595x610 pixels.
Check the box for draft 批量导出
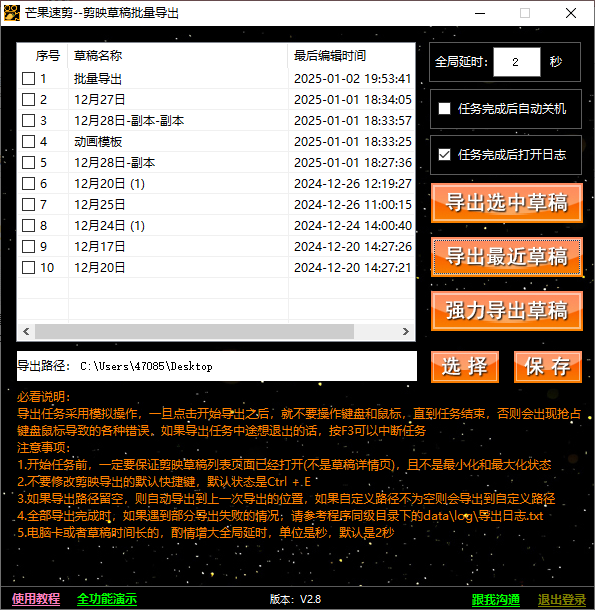pos(28,79)
